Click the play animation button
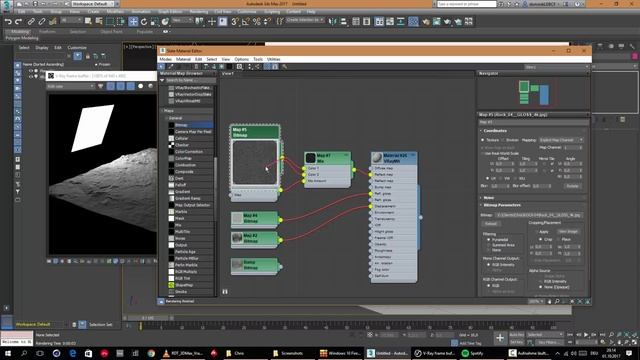This screenshot has height=360, width=640. (586, 335)
